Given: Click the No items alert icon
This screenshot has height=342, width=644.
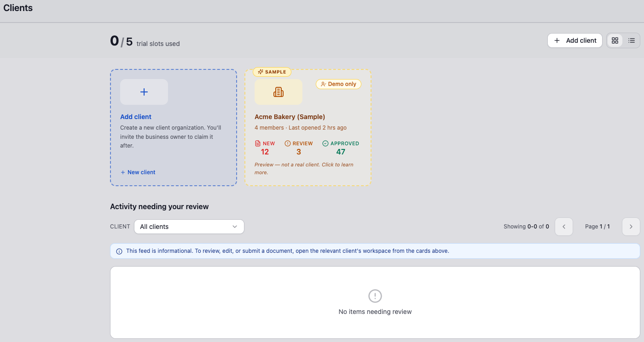Looking at the screenshot, I should (x=375, y=296).
